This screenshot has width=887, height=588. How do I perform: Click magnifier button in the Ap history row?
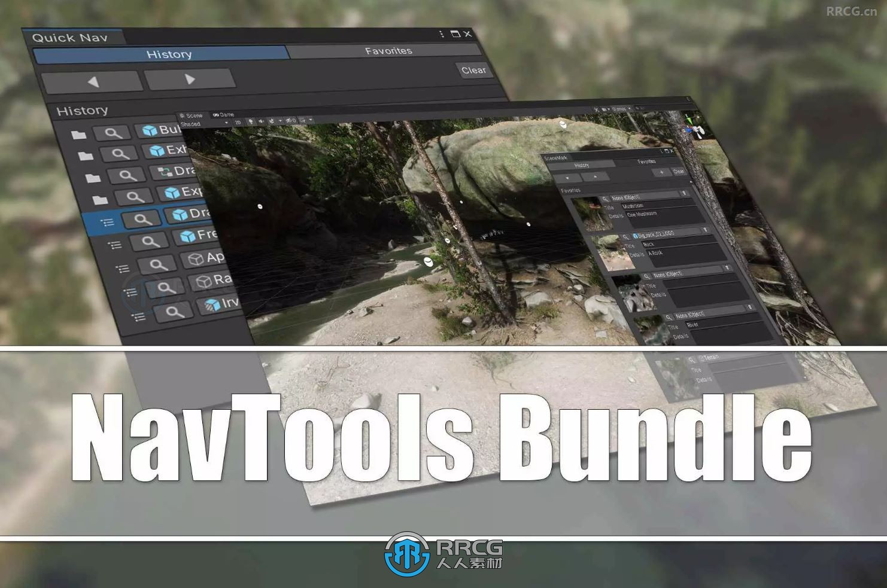[158, 264]
